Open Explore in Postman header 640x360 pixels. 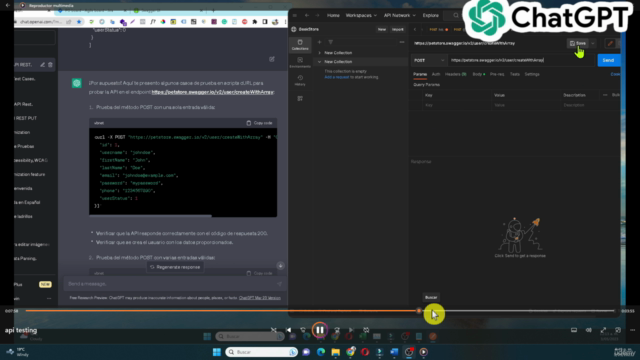click(x=431, y=16)
